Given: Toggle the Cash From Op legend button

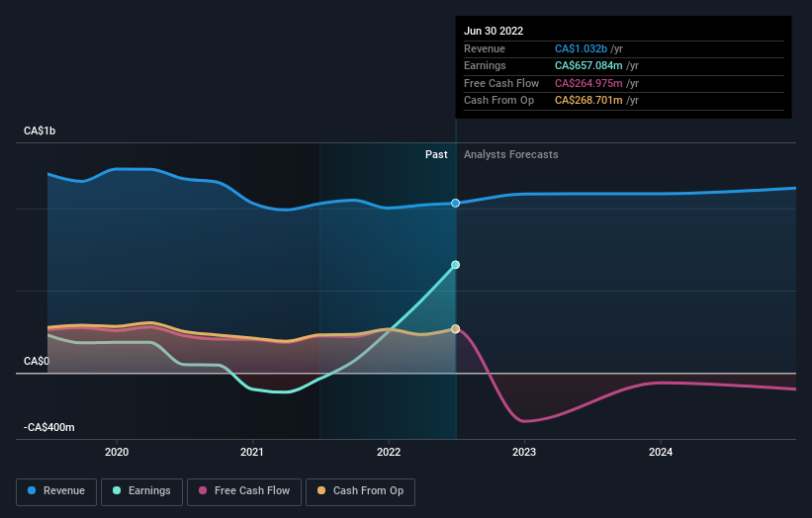Looking at the screenshot, I should tap(360, 491).
